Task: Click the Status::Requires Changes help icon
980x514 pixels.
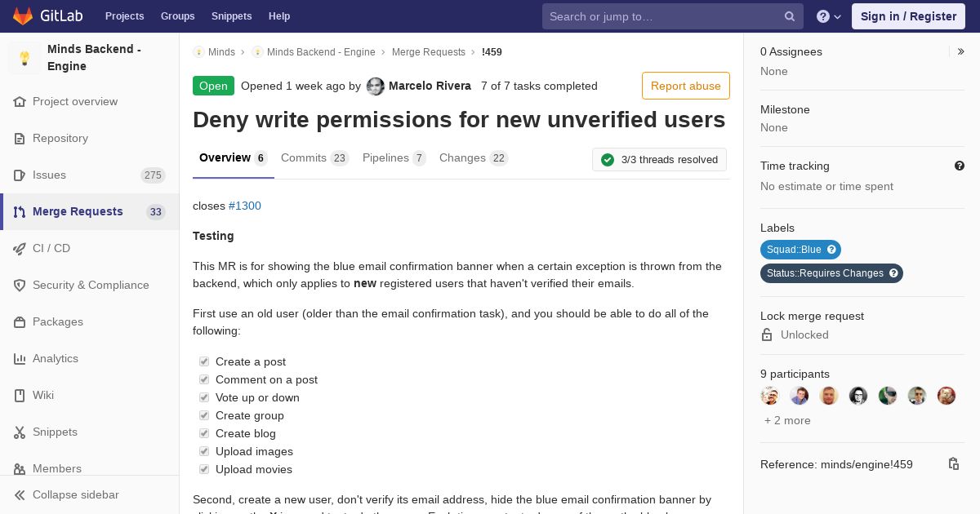Action: (893, 273)
